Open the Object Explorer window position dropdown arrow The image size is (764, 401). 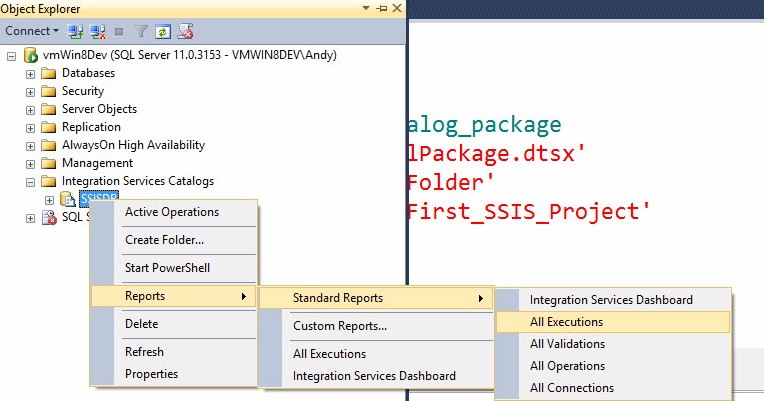pos(366,8)
